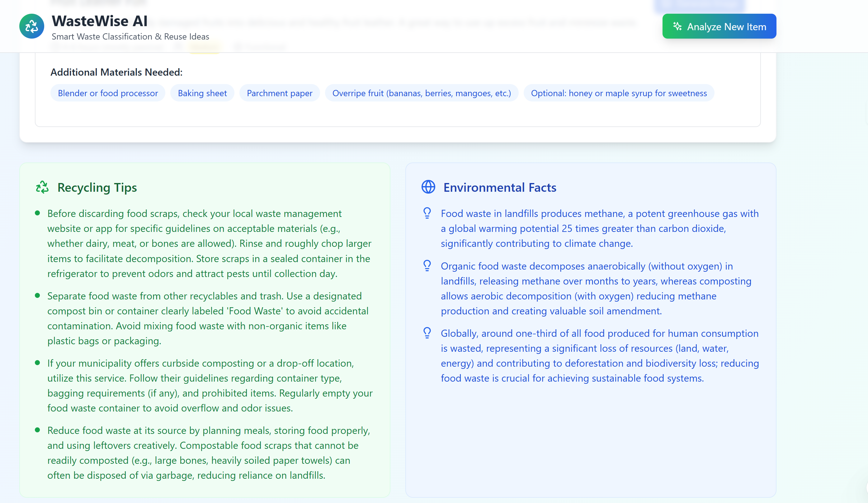This screenshot has height=503, width=868.
Task: Click the sparkle icon in Analyze button
Action: click(x=677, y=26)
